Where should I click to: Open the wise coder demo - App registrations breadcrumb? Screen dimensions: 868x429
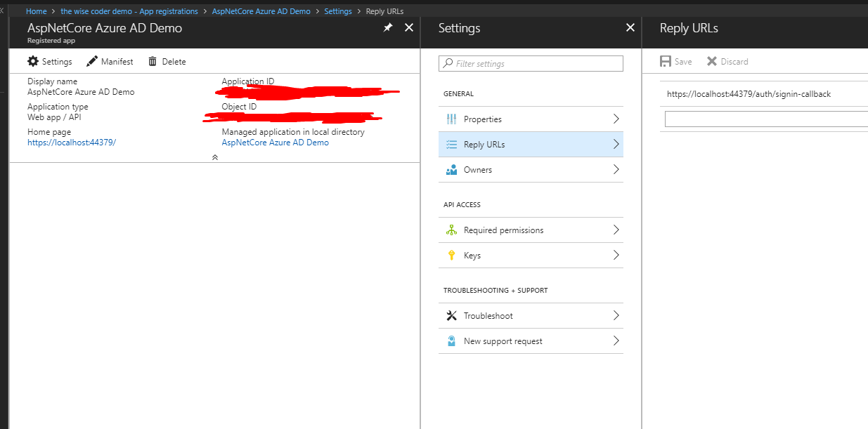tap(129, 11)
